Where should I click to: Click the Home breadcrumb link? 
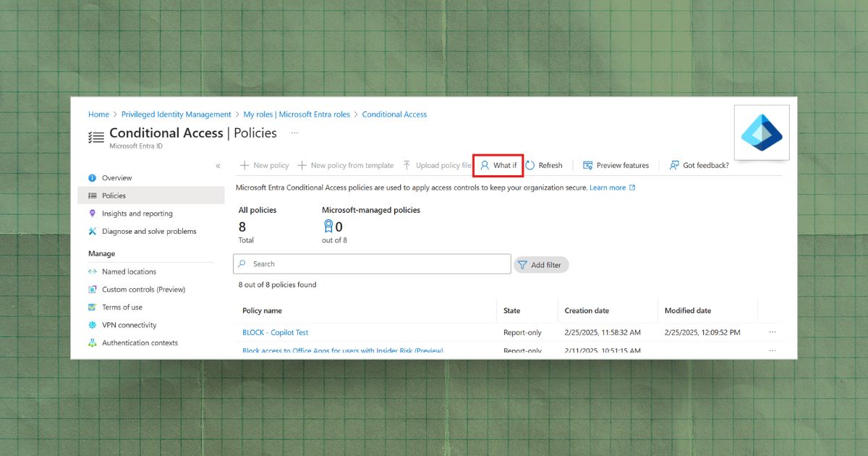coord(98,114)
